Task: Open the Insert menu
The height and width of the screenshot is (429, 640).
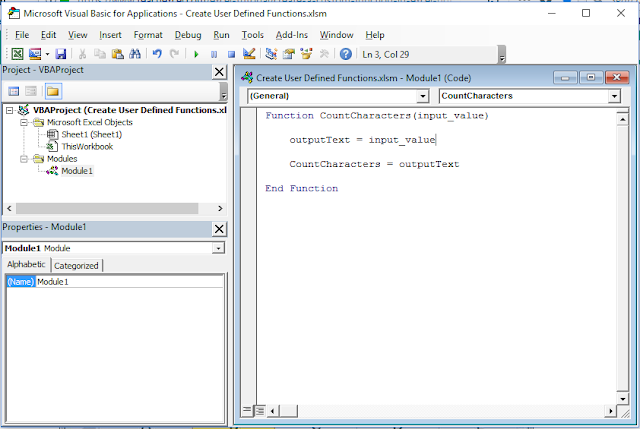Action: tap(110, 35)
